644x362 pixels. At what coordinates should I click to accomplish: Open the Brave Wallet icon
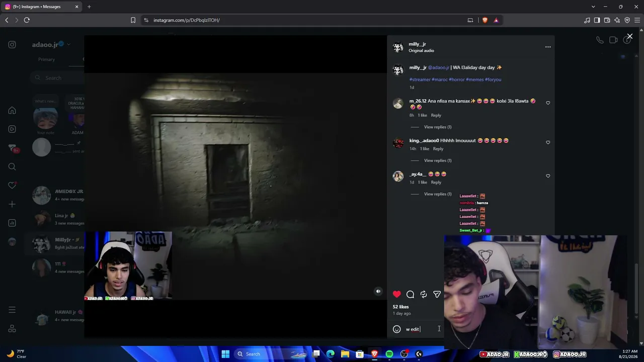click(x=607, y=20)
